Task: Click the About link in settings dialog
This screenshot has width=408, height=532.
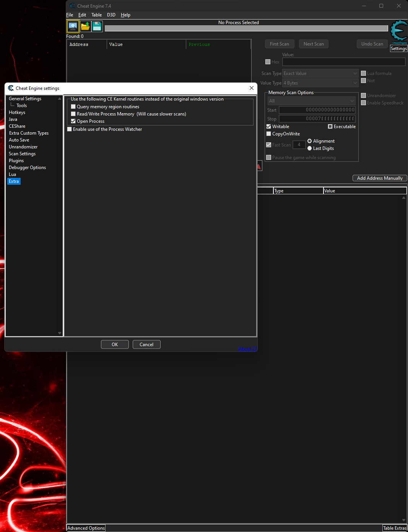Action: point(247,348)
